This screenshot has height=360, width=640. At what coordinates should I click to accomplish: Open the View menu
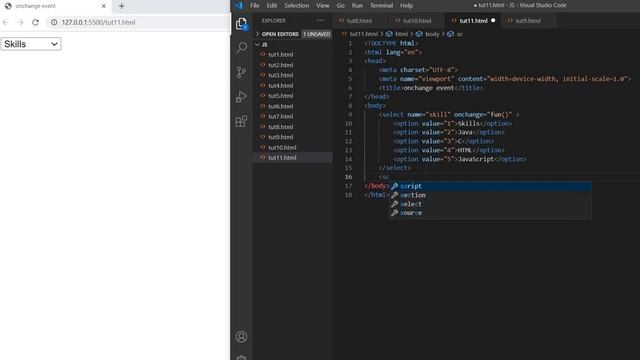[322, 5]
